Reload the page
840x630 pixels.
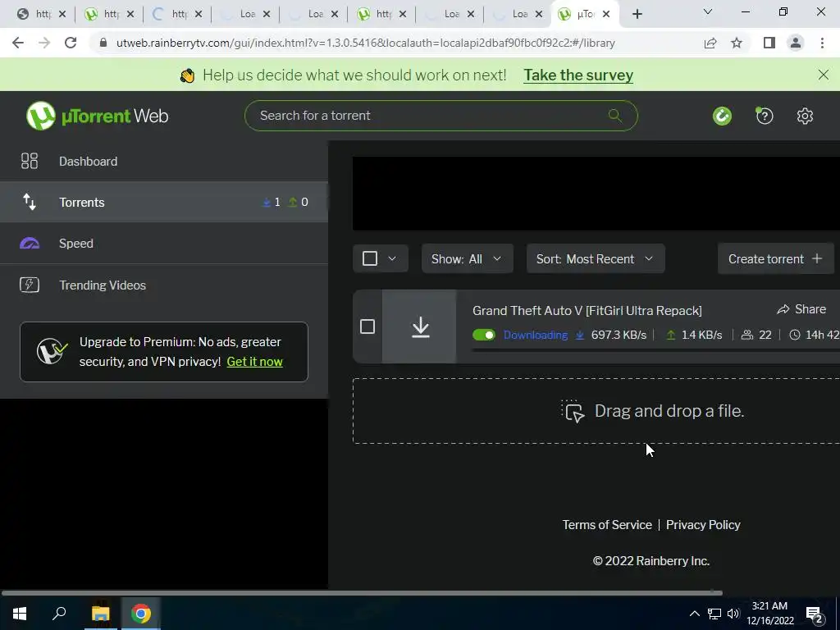click(x=71, y=43)
